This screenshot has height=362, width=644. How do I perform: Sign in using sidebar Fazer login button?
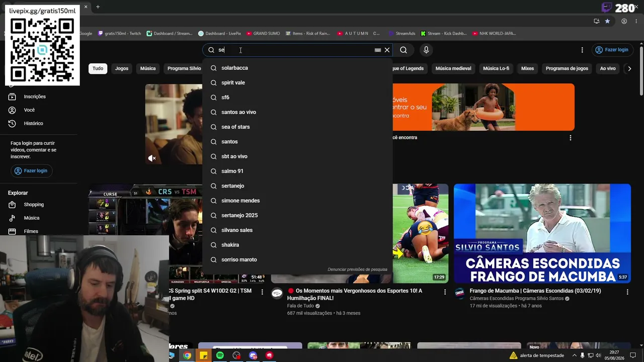[x=31, y=171]
